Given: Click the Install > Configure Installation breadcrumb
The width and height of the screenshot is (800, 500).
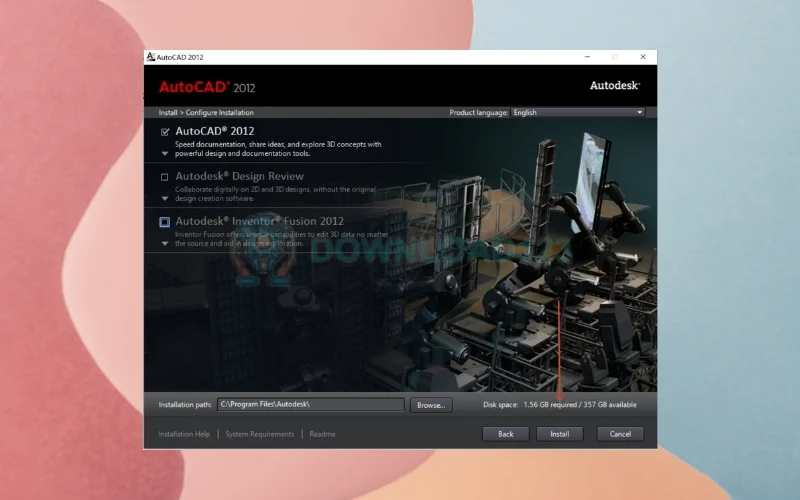Looking at the screenshot, I should tap(206, 113).
